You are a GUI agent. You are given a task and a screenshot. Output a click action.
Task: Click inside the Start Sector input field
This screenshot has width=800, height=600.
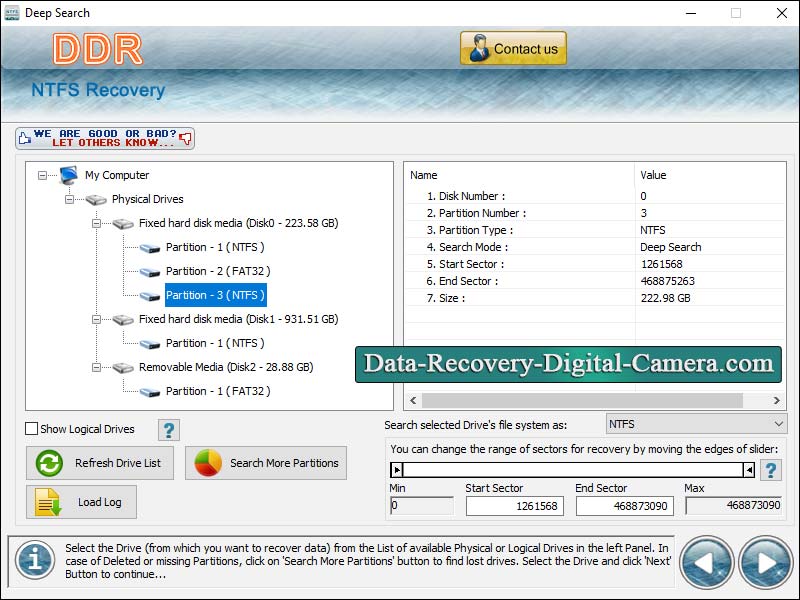click(x=514, y=506)
